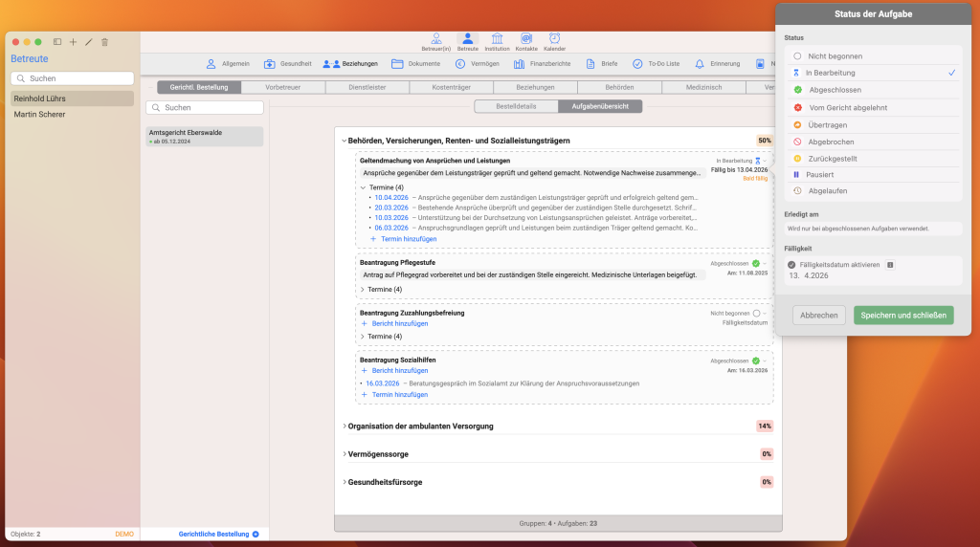This screenshot has height=547, width=980.
Task: Click the Institution building icon
Action: point(497,40)
